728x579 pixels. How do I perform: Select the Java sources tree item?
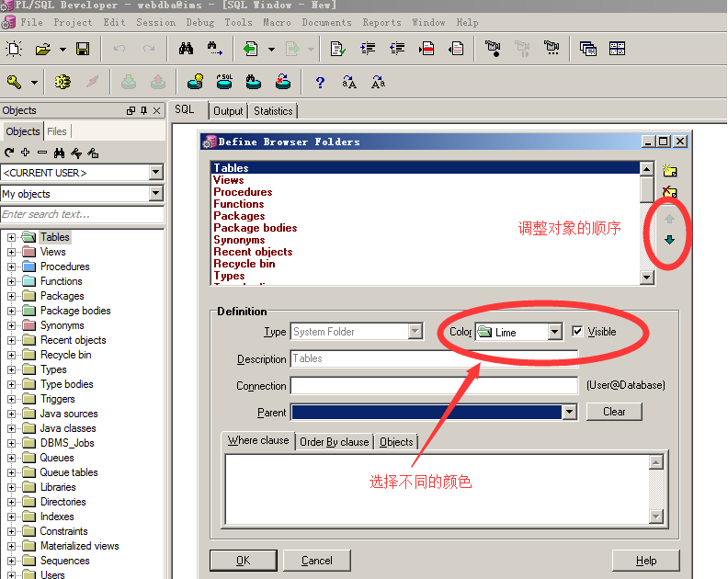[69, 414]
